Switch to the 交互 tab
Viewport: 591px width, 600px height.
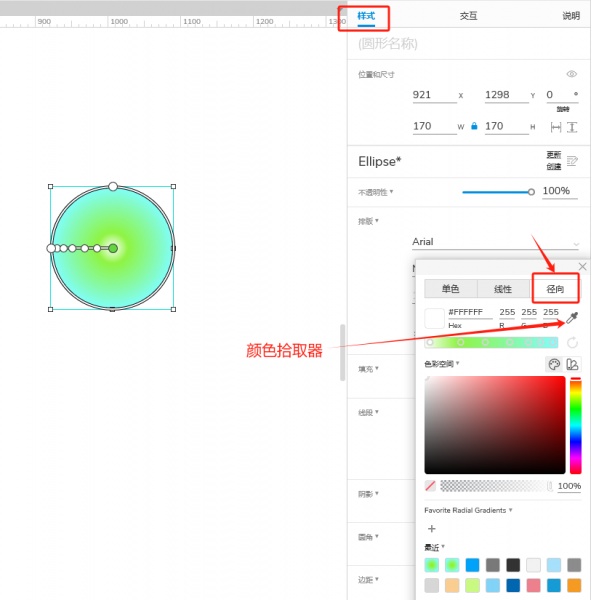[x=469, y=16]
